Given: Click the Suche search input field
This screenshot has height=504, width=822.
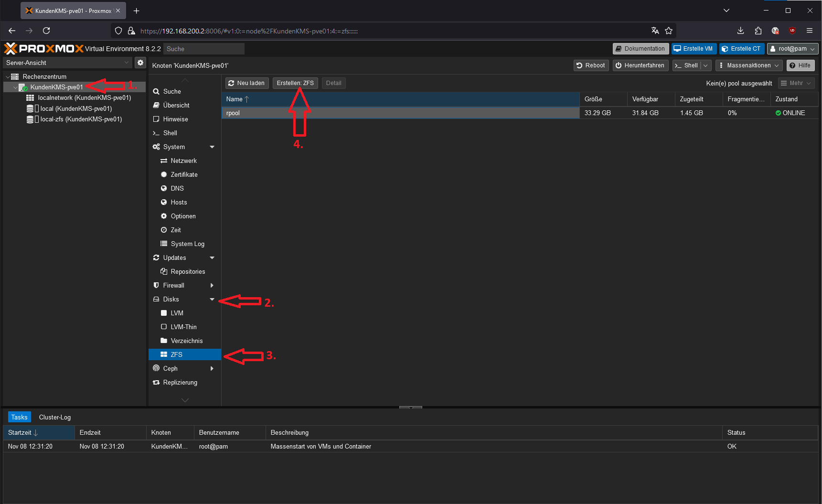Looking at the screenshot, I should pyautogui.click(x=204, y=49).
